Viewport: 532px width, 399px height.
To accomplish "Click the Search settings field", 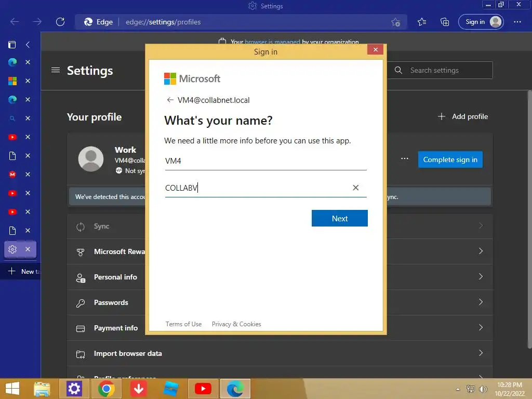I will point(440,70).
